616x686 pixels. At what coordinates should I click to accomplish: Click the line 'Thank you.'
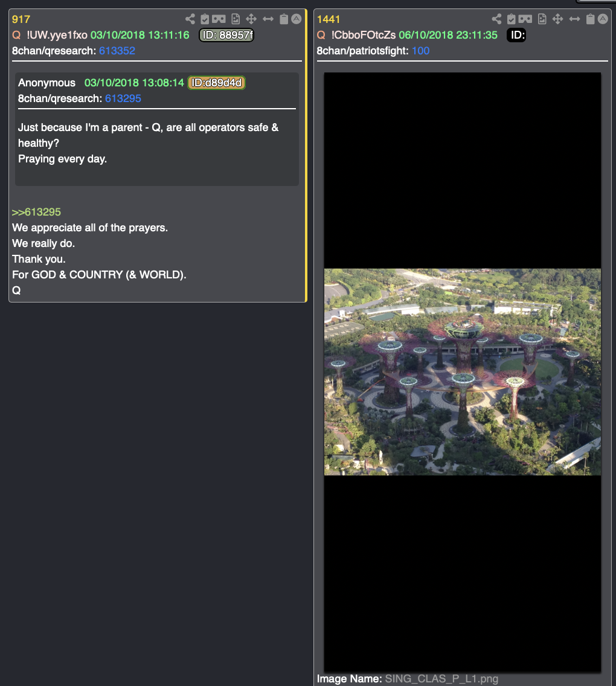(39, 260)
